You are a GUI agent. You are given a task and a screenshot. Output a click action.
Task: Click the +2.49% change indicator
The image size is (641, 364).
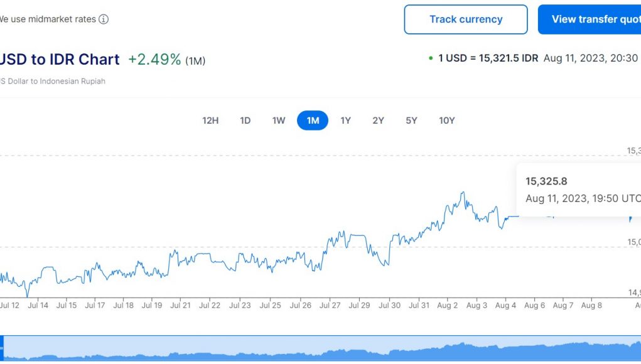click(x=154, y=60)
